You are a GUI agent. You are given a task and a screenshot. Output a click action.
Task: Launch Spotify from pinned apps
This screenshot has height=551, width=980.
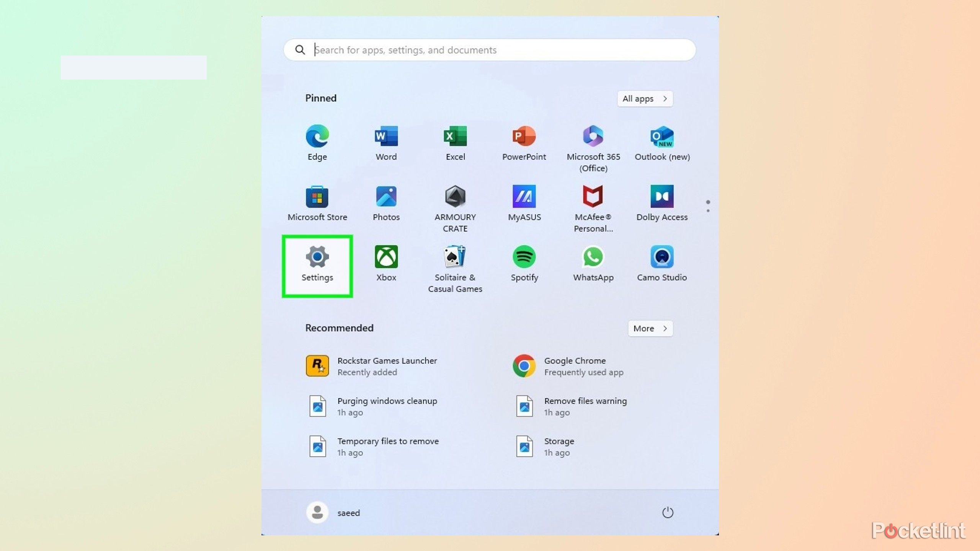(524, 264)
